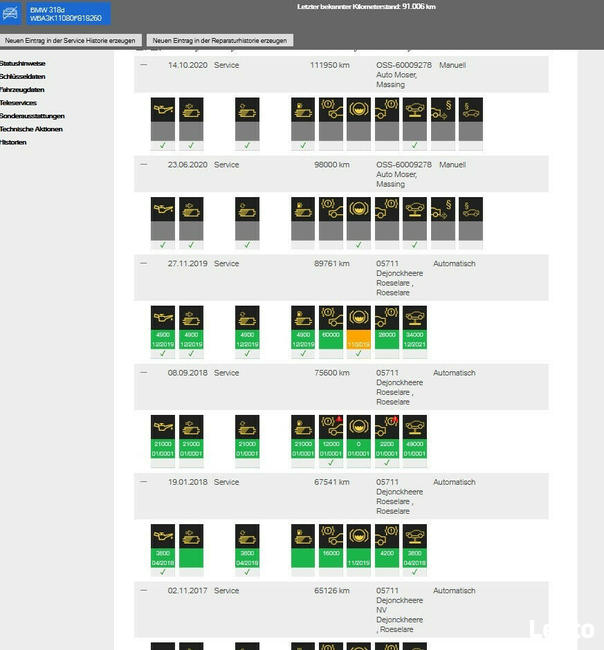Screen dimensions: 604x650
Task: Click the orange brake fluid tile dated 27.11.2019
Action: (358, 331)
